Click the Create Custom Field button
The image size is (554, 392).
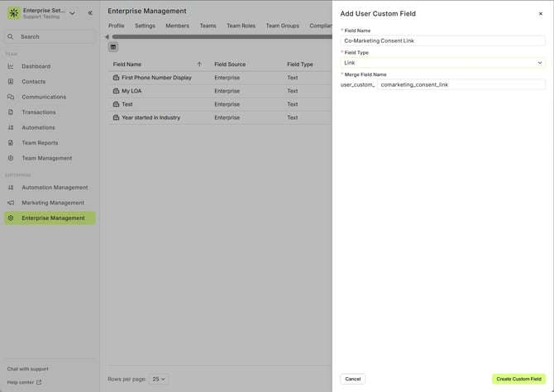click(518, 379)
